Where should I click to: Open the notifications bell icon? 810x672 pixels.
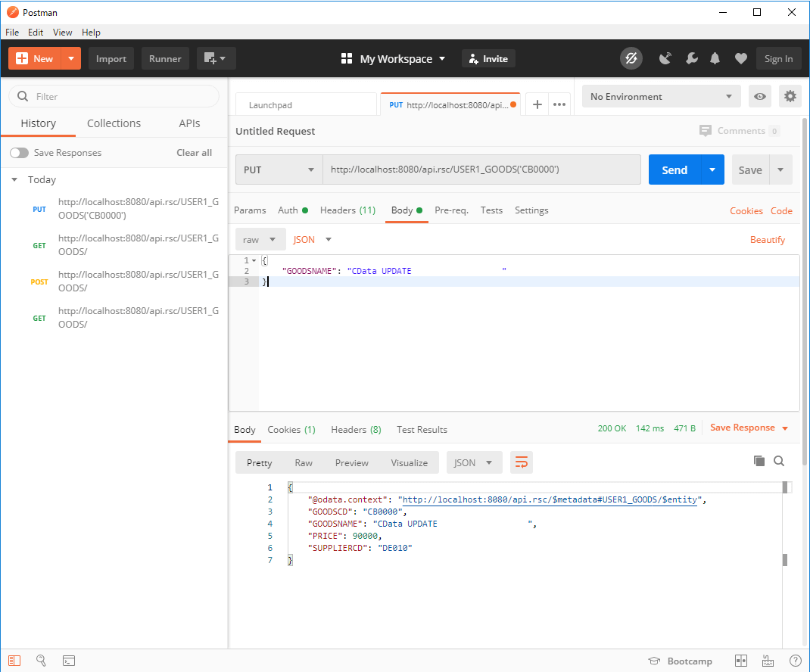point(715,59)
